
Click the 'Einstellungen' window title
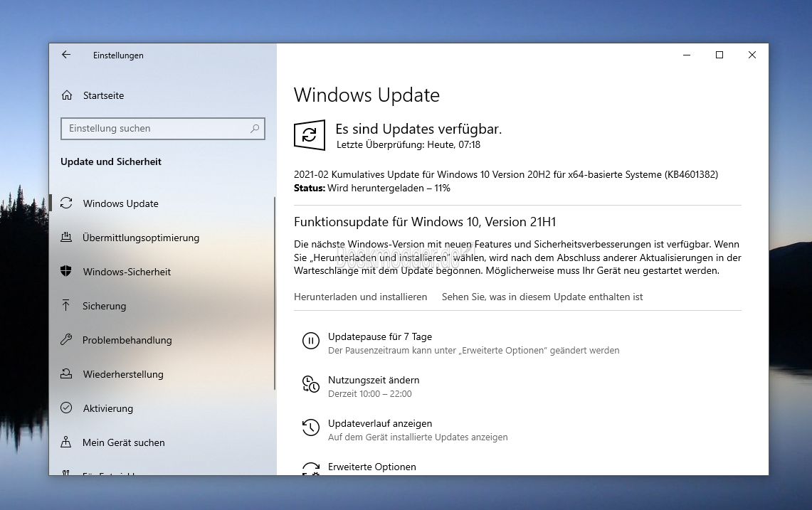pos(118,55)
